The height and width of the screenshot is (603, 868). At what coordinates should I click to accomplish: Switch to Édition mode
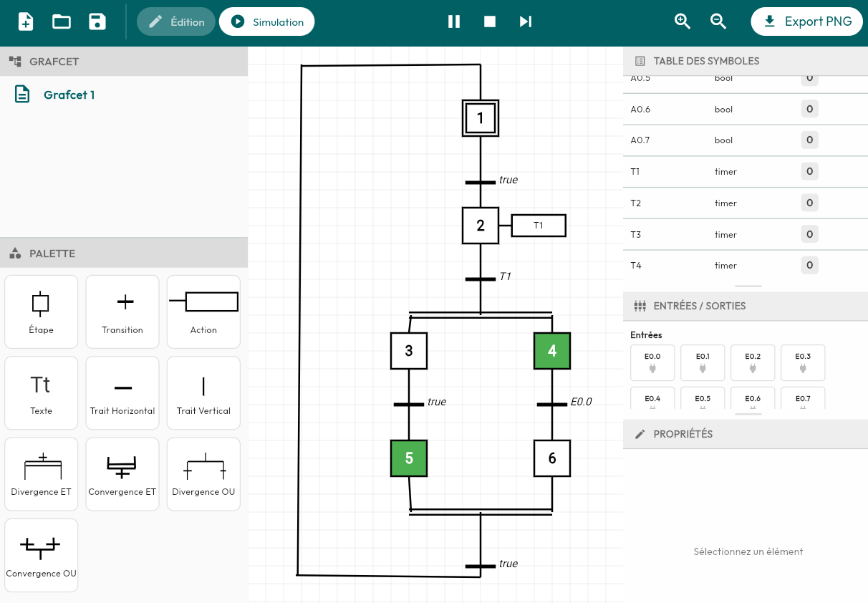pyautogui.click(x=176, y=22)
